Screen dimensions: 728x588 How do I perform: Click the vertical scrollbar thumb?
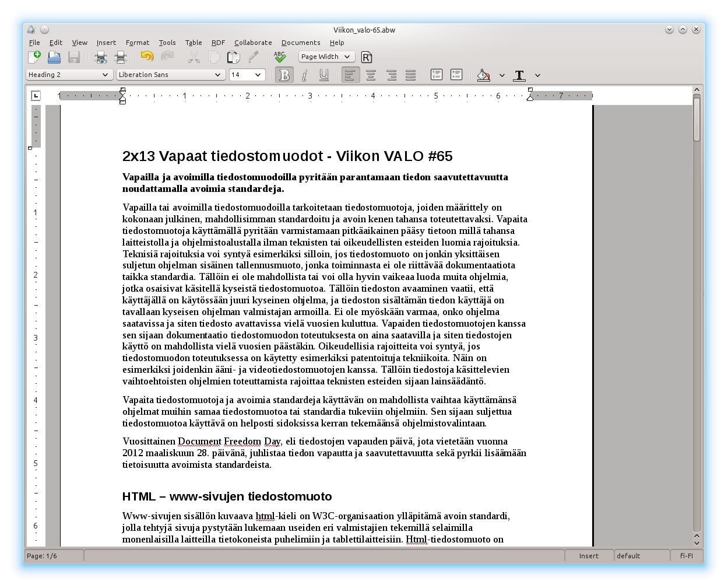[x=697, y=119]
